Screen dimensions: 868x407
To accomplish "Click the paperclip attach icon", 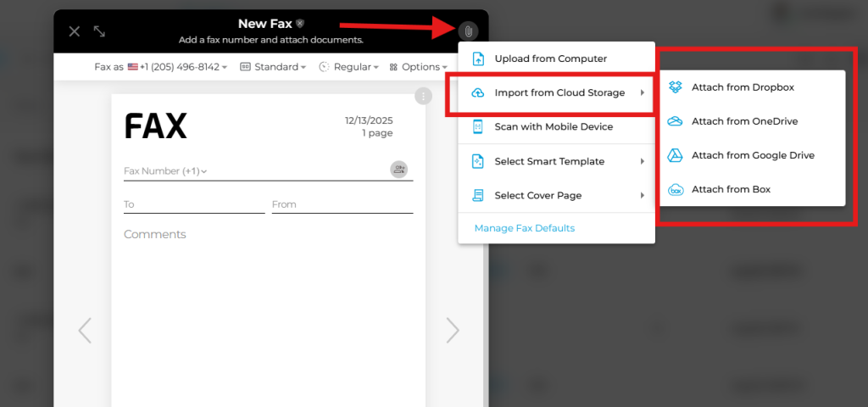I will coord(468,31).
